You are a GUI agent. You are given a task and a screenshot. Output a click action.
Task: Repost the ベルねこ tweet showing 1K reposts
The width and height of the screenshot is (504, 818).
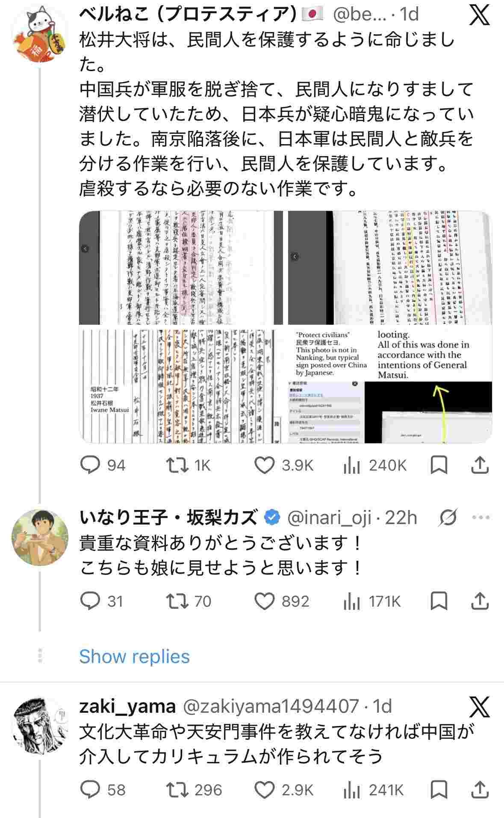pos(188,465)
